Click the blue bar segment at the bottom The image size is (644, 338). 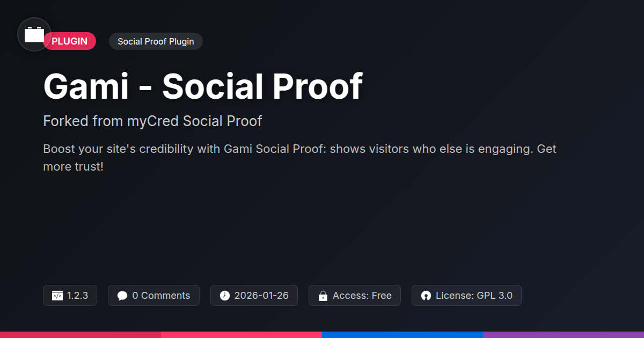(x=402, y=334)
